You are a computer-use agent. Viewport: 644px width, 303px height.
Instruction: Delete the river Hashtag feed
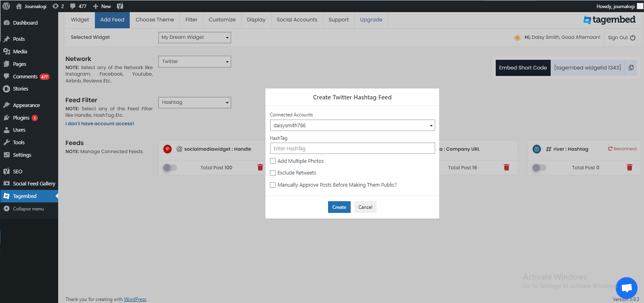(629, 167)
